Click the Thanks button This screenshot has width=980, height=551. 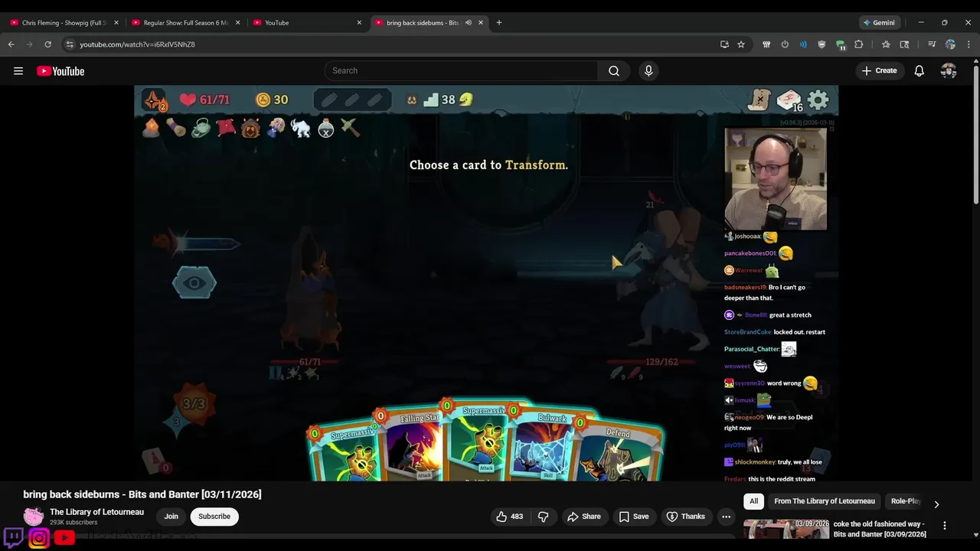pyautogui.click(x=686, y=517)
